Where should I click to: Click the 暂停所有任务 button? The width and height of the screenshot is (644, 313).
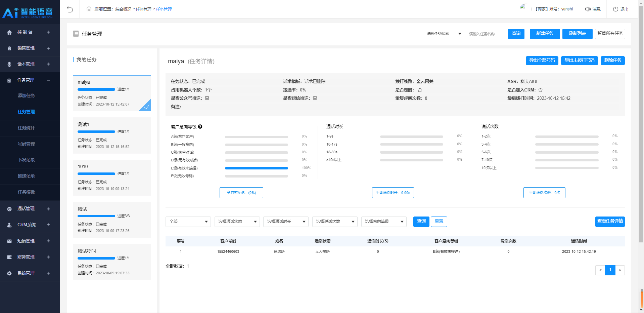click(x=610, y=34)
